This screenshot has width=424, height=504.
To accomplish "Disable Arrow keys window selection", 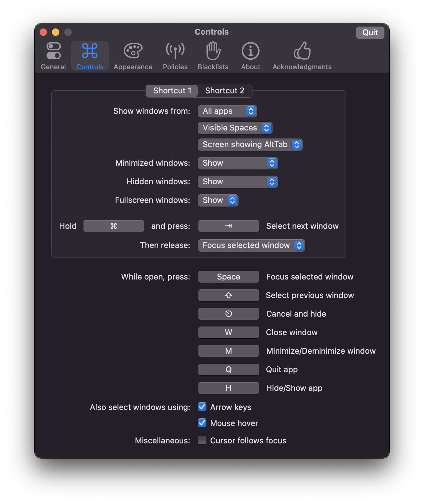I will (202, 407).
